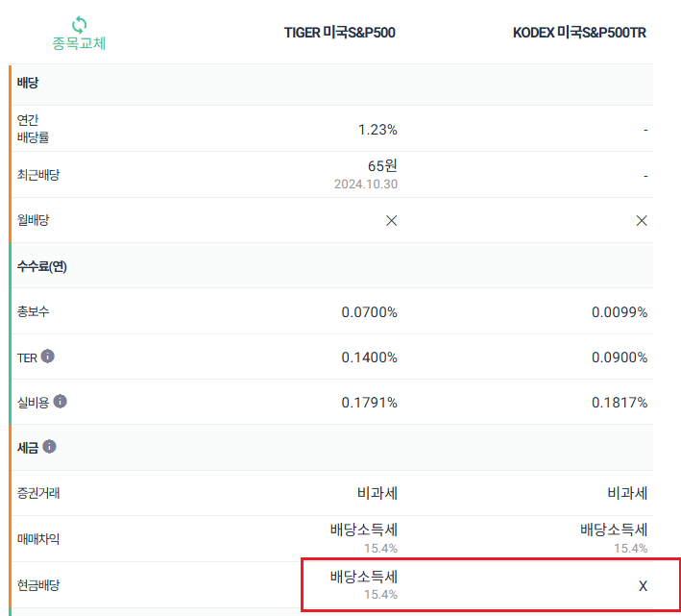Click the 세금 section header label

[28, 448]
